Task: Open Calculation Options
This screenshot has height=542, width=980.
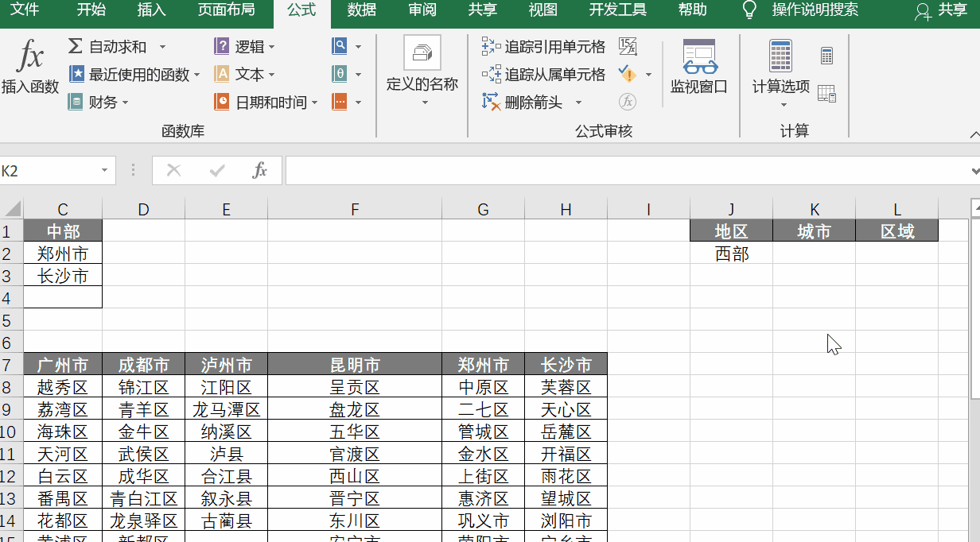Action: pos(781,73)
